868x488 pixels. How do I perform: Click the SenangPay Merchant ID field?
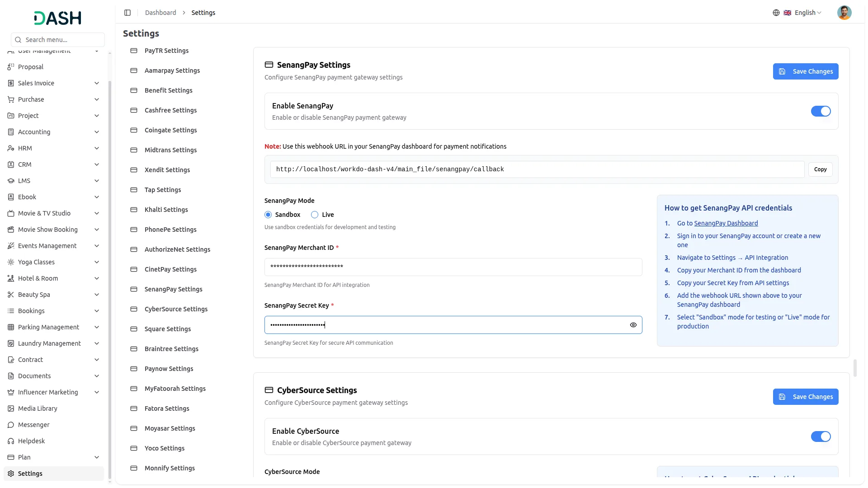[x=453, y=267]
